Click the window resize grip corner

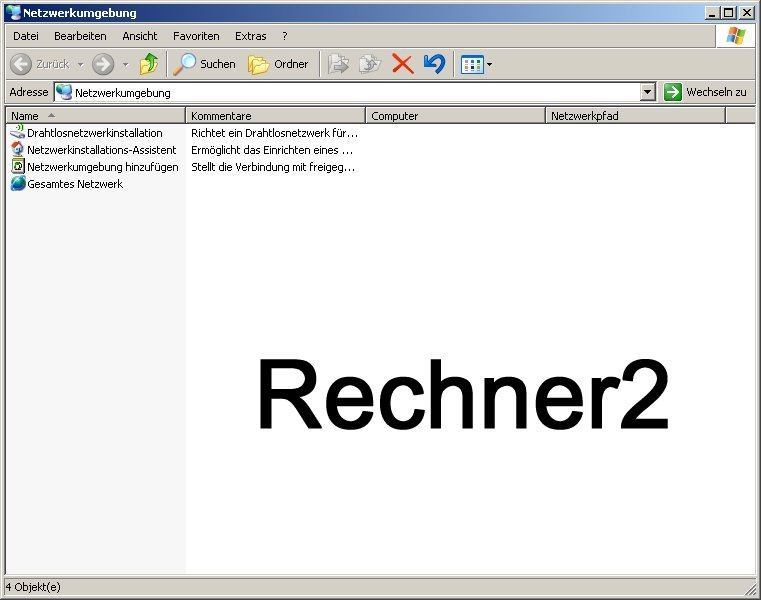[x=750, y=589]
